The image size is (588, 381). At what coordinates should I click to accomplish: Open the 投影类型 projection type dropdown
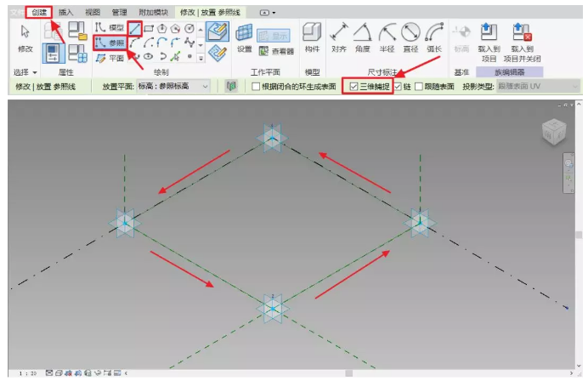pyautogui.click(x=538, y=87)
